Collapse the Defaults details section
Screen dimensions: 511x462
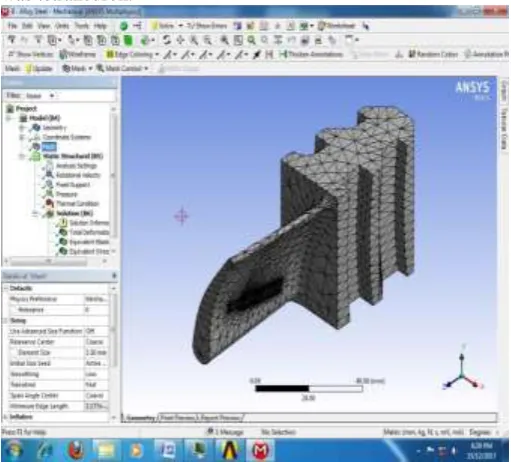pyautogui.click(x=6, y=288)
